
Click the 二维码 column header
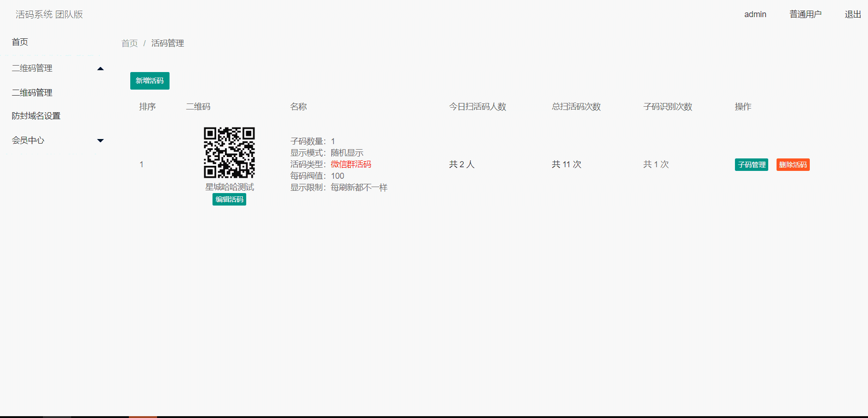click(198, 107)
